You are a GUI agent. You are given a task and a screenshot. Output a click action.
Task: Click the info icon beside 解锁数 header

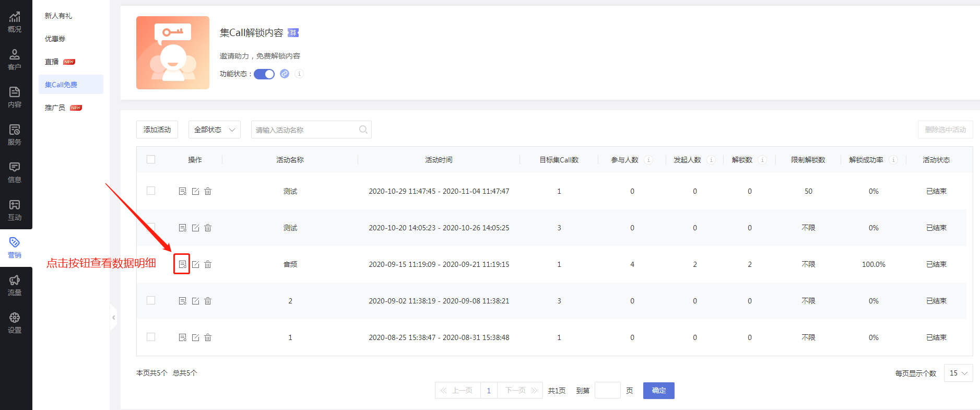tap(762, 160)
